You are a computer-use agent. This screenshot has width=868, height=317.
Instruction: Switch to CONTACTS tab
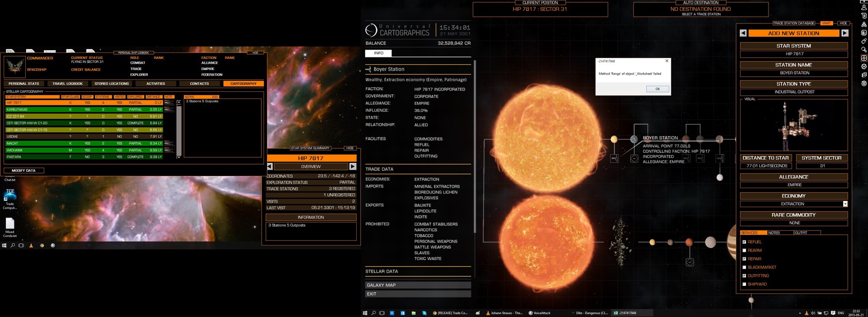click(x=199, y=84)
